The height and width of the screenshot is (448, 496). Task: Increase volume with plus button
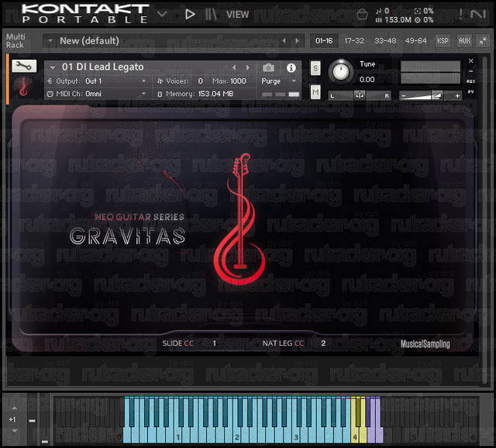457,95
